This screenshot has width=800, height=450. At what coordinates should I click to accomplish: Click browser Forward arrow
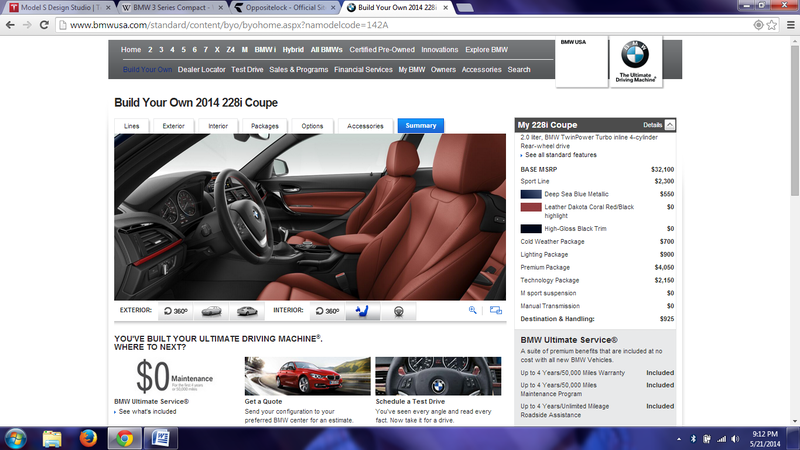pos(27,24)
